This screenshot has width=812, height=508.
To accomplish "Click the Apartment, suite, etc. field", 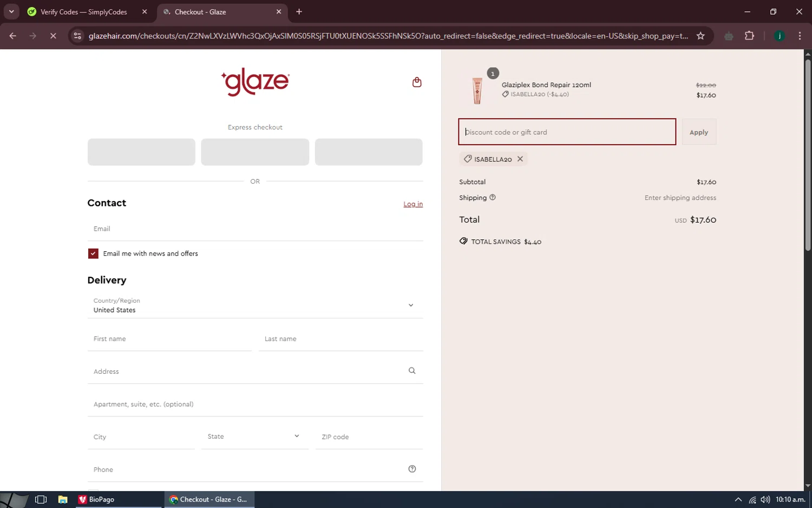I will tap(255, 404).
